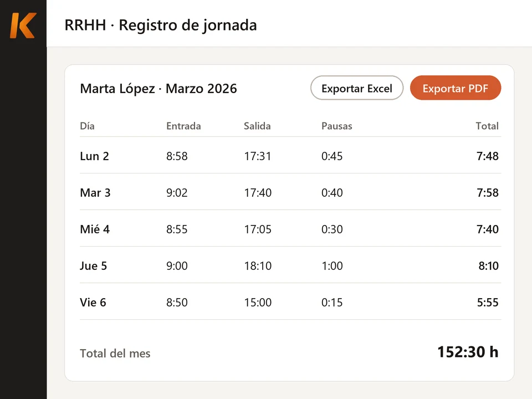Select the Mar 3 row label
The width and height of the screenshot is (532, 399).
click(x=95, y=193)
